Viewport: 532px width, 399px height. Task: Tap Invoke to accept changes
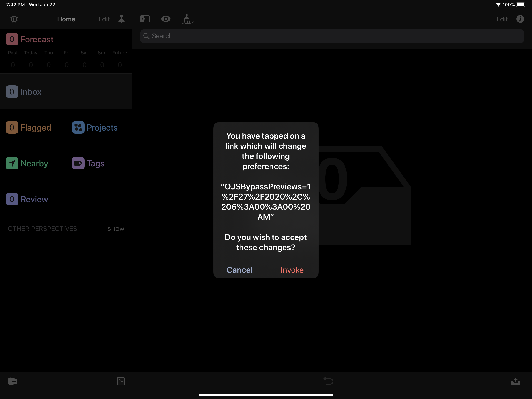point(292,270)
